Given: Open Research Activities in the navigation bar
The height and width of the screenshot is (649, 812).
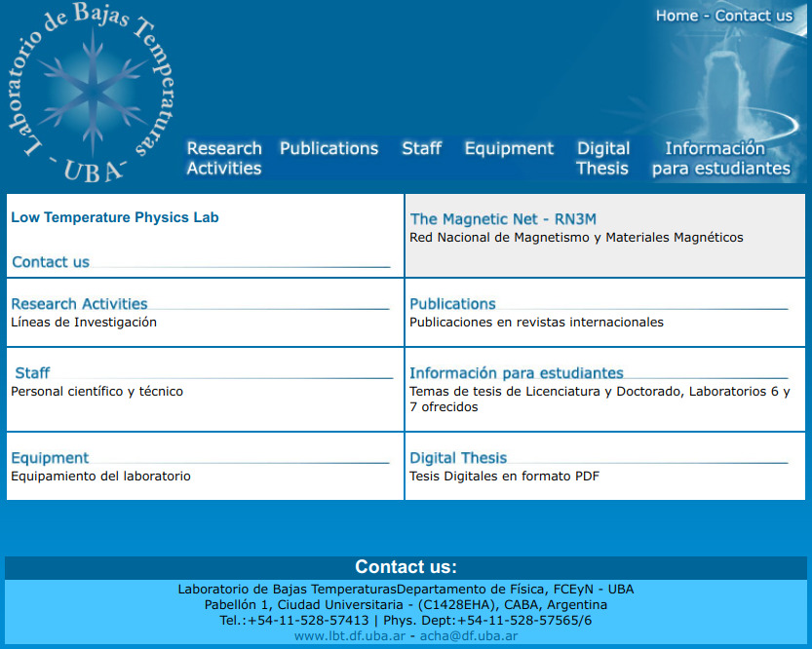Looking at the screenshot, I should [224, 159].
